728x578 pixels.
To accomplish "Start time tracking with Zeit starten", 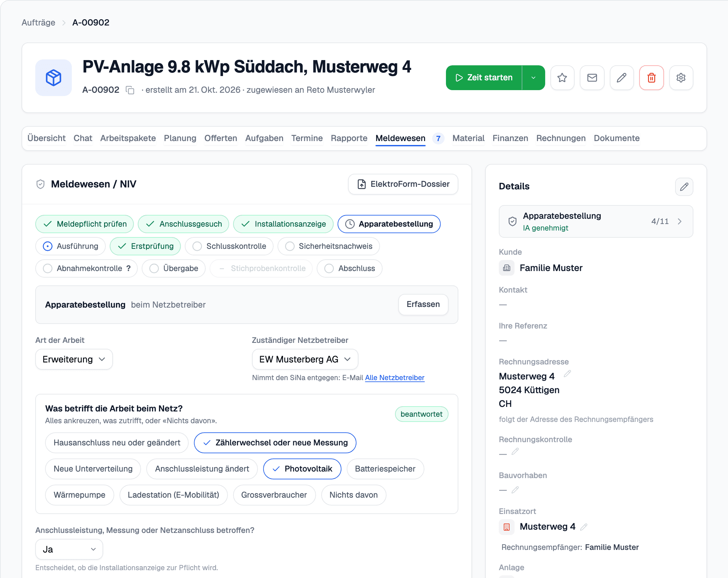I will 484,78.
